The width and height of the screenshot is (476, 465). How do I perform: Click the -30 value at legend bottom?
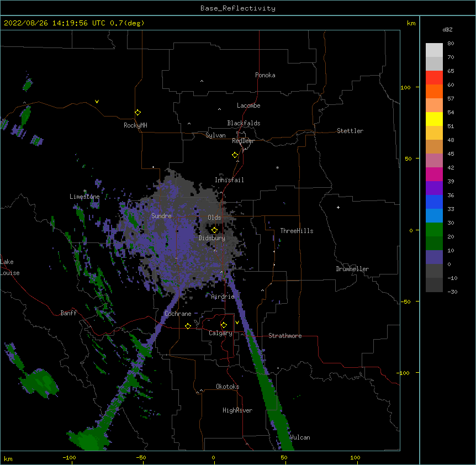(452, 292)
